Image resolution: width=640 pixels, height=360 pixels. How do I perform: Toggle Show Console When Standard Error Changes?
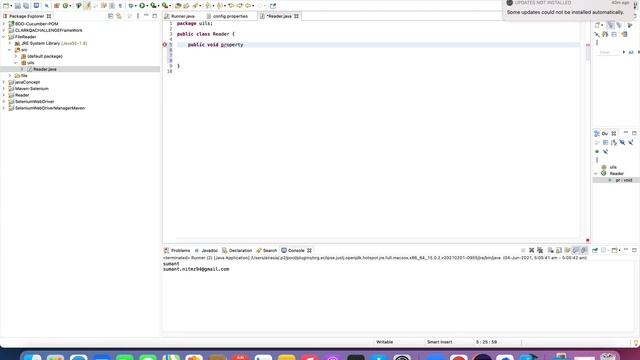pyautogui.click(x=584, y=250)
